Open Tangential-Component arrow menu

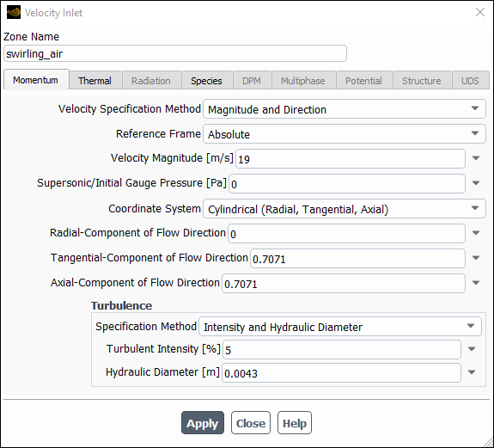pos(476,258)
